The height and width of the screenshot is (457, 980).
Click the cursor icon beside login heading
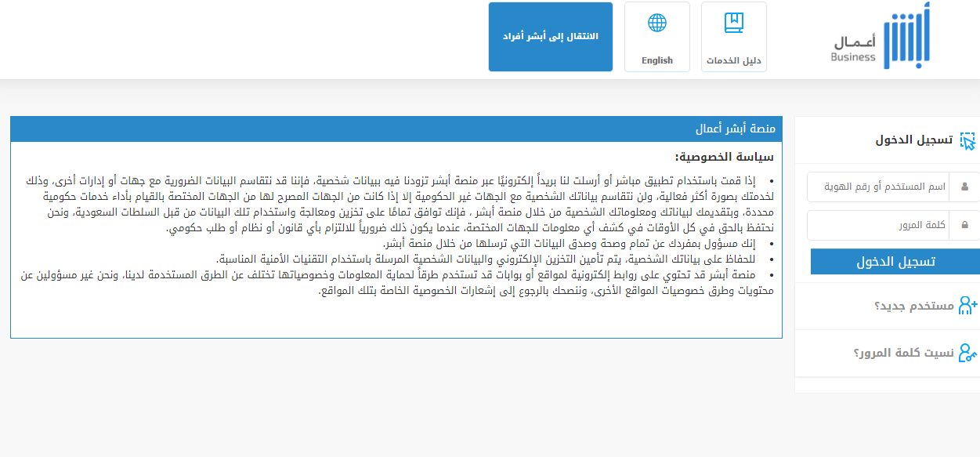click(968, 141)
